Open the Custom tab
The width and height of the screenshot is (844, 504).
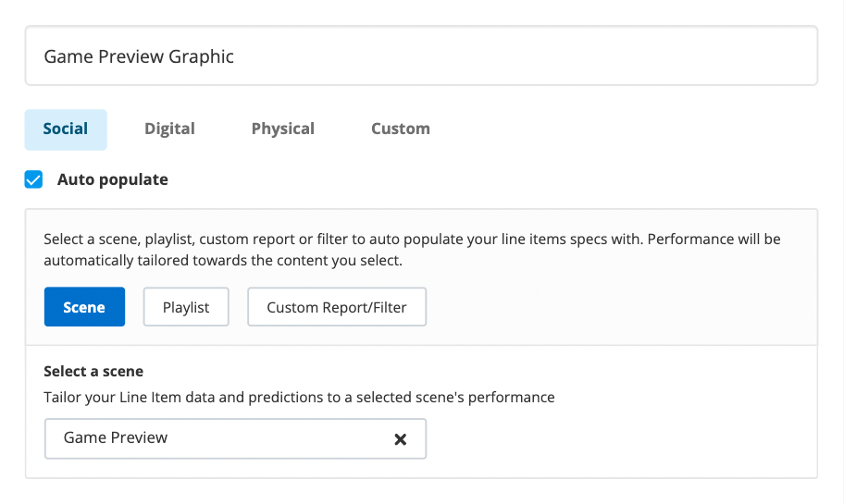coord(400,129)
